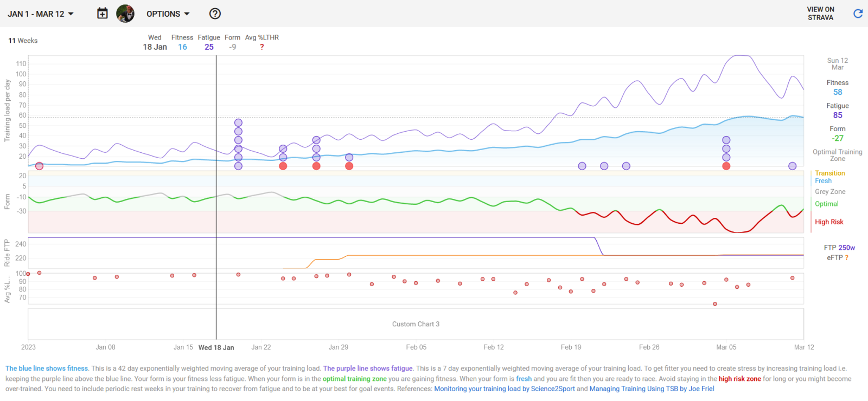Select the topmost purple marker in tallest stack
Viewport: 868px width, 401px height.
(x=238, y=123)
